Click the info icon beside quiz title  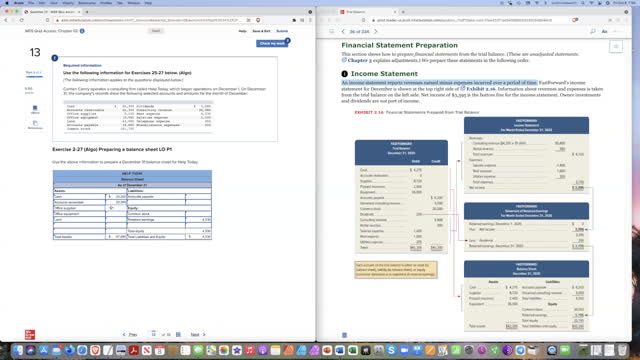82,31
